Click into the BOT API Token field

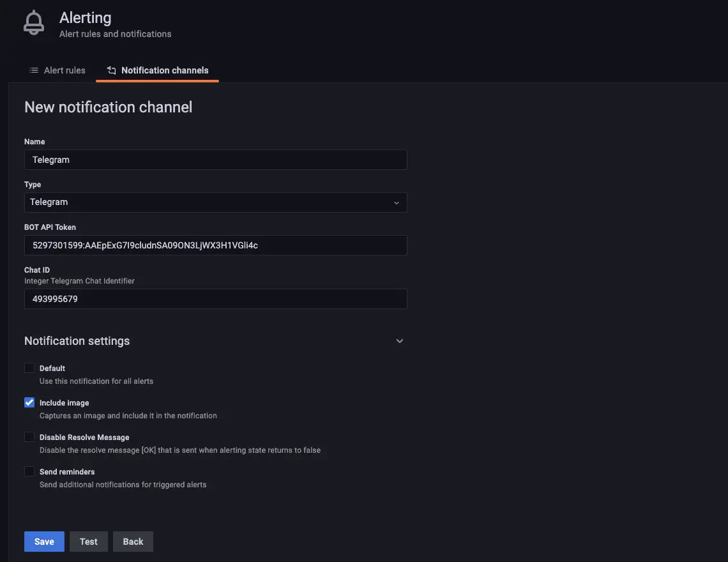(x=215, y=245)
